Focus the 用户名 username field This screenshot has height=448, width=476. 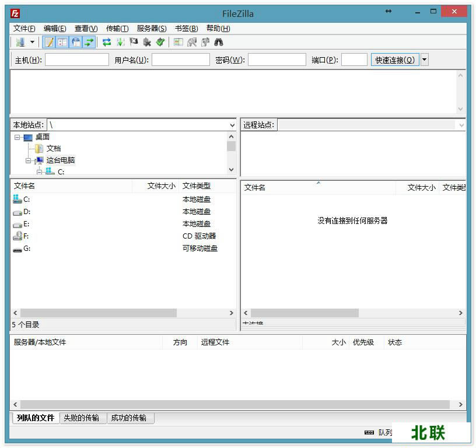point(181,60)
